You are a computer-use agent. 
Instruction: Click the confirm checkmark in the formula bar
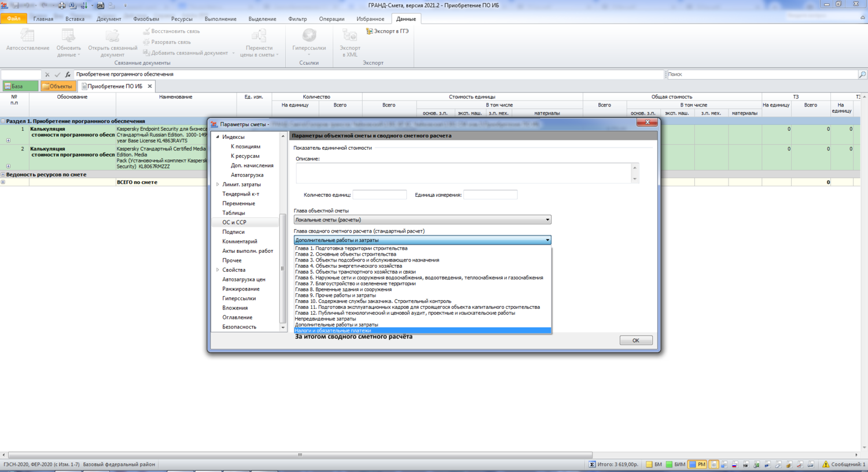point(57,75)
